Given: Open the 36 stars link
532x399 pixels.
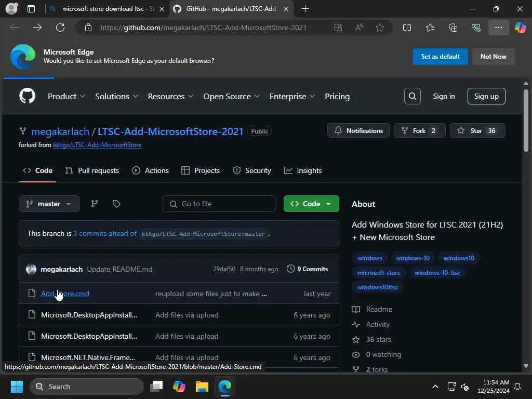Looking at the screenshot, I should [x=371, y=339].
